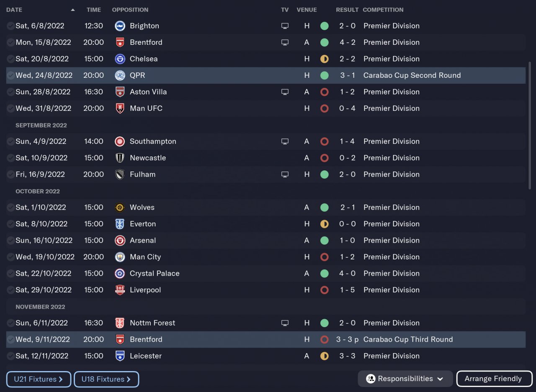The height and width of the screenshot is (392, 536).
Task: Click red loss indicator for Liverpool match
Action: point(324,290)
